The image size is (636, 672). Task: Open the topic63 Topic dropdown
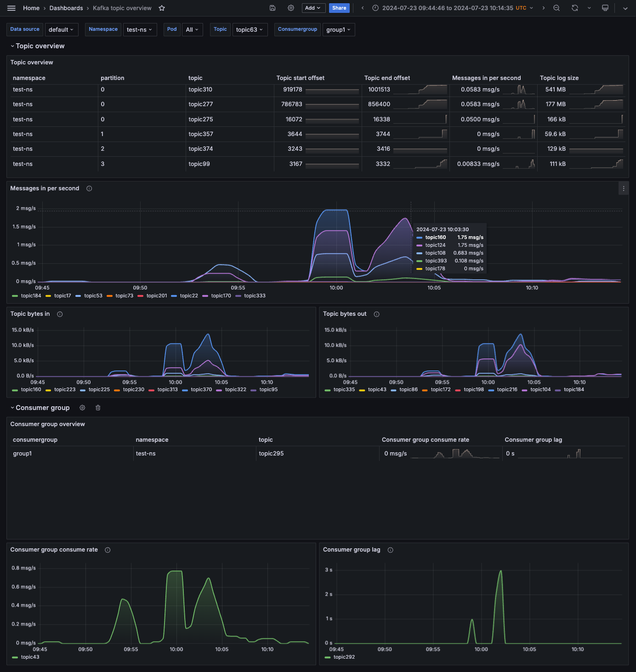250,29
